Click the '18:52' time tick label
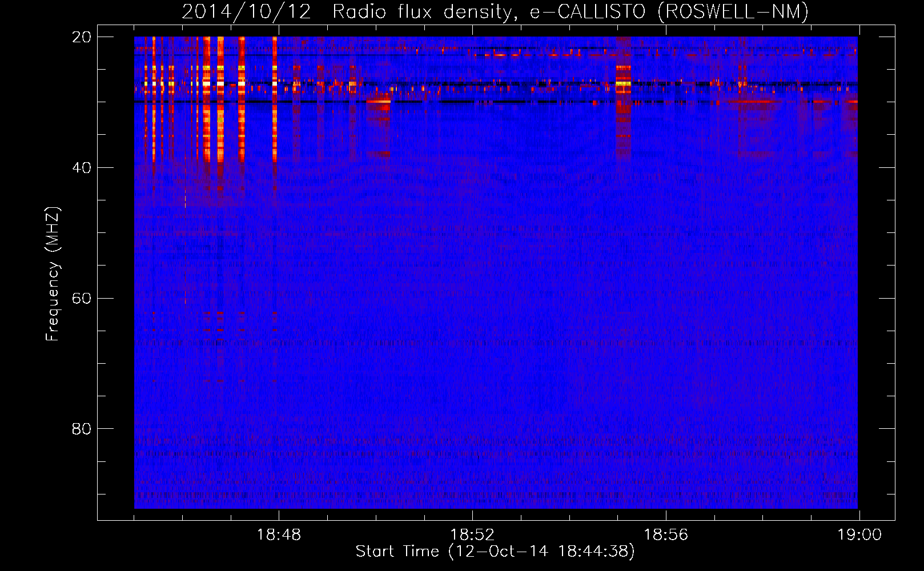 tap(472, 535)
